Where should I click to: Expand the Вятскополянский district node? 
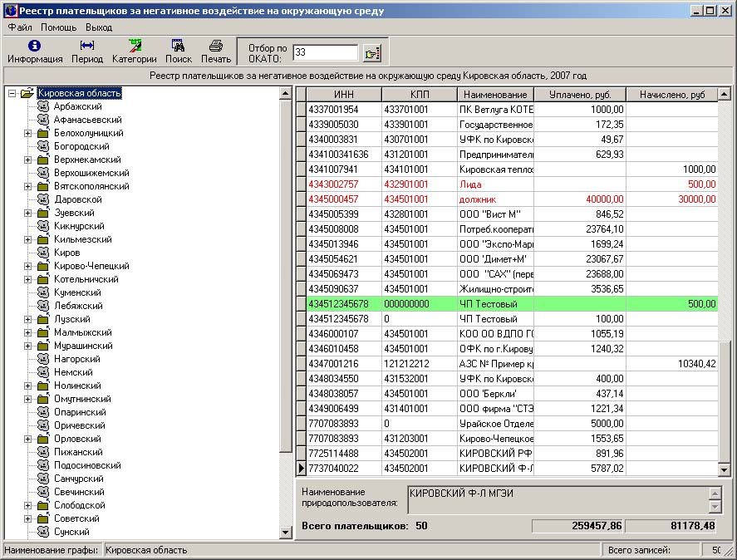pos(27,186)
